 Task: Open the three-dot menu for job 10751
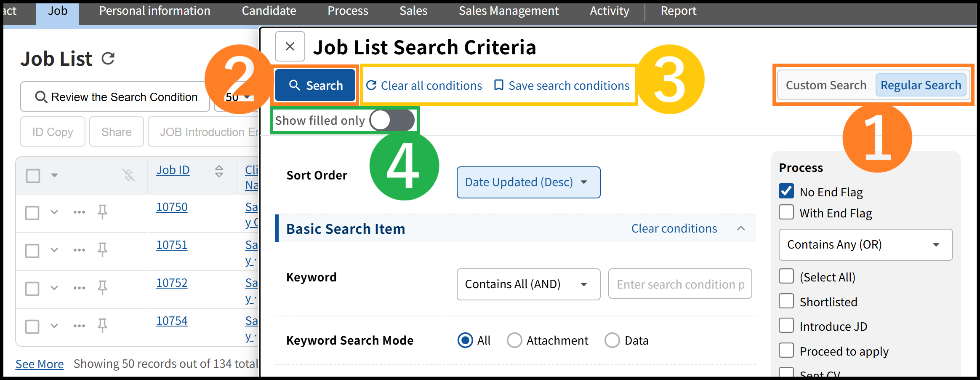[79, 250]
